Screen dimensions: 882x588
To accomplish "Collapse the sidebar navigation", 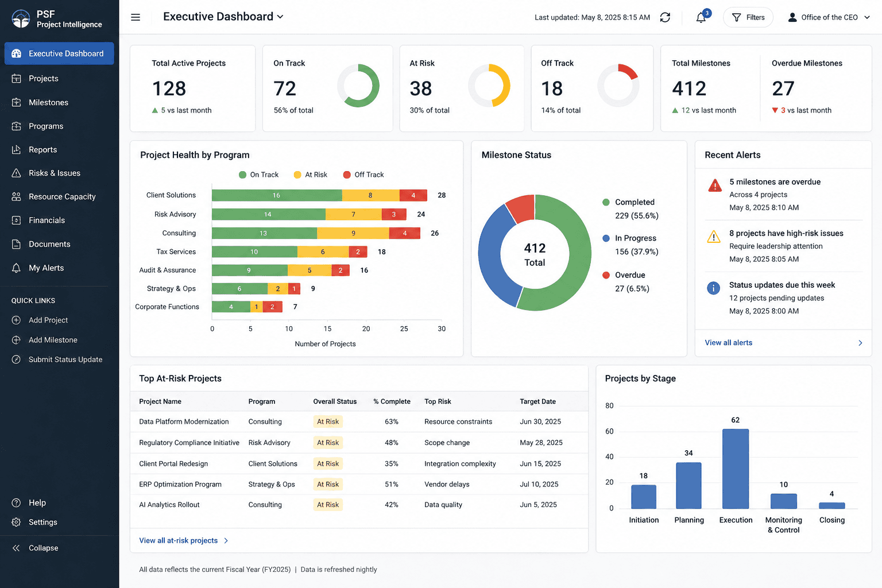I will tap(36, 548).
